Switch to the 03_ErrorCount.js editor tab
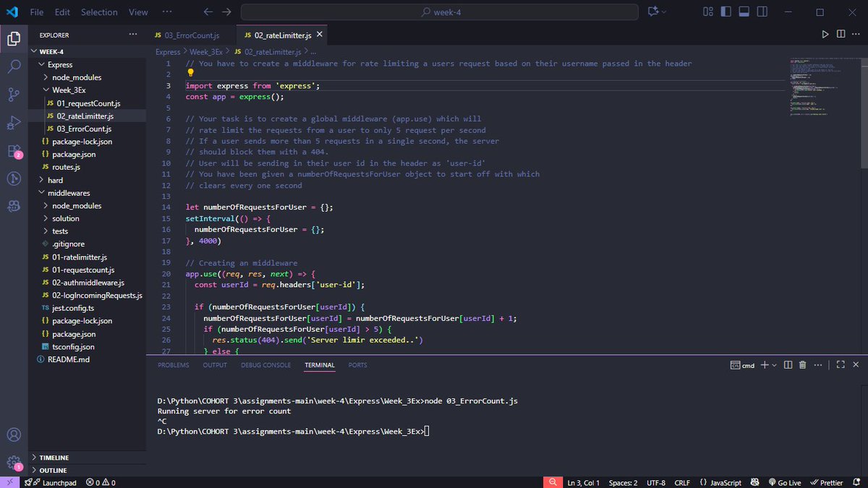This screenshot has height=488, width=868. 191,35
